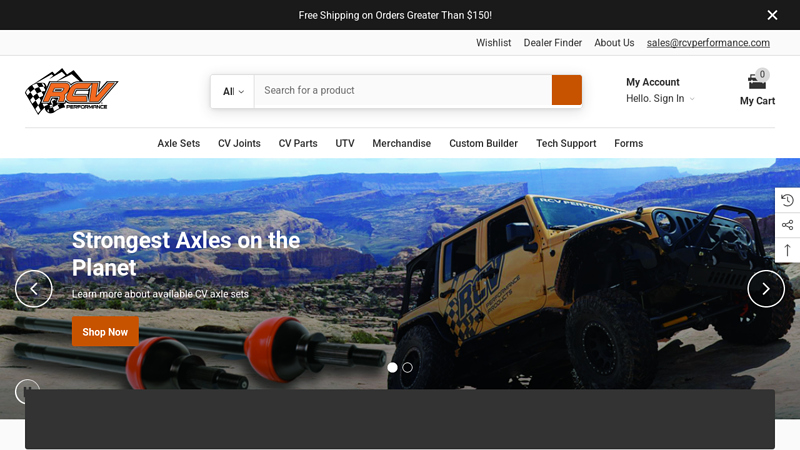
Task: Open the My Cart shopping cart icon
Action: tap(757, 82)
